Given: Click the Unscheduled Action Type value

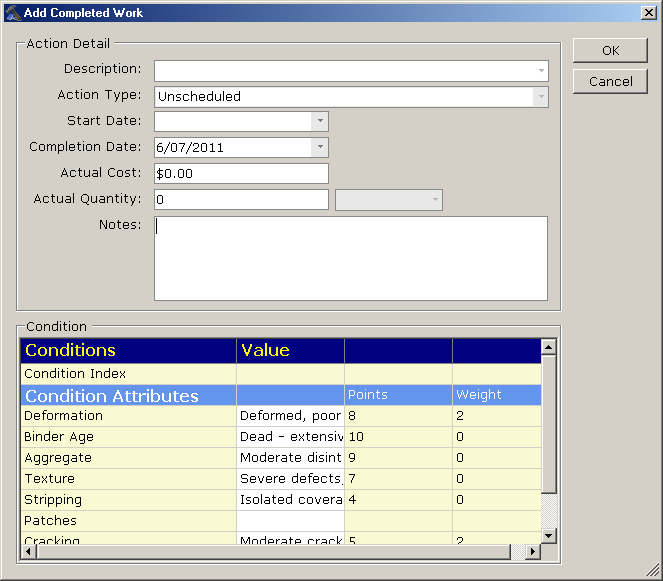Looking at the screenshot, I should click(199, 96).
